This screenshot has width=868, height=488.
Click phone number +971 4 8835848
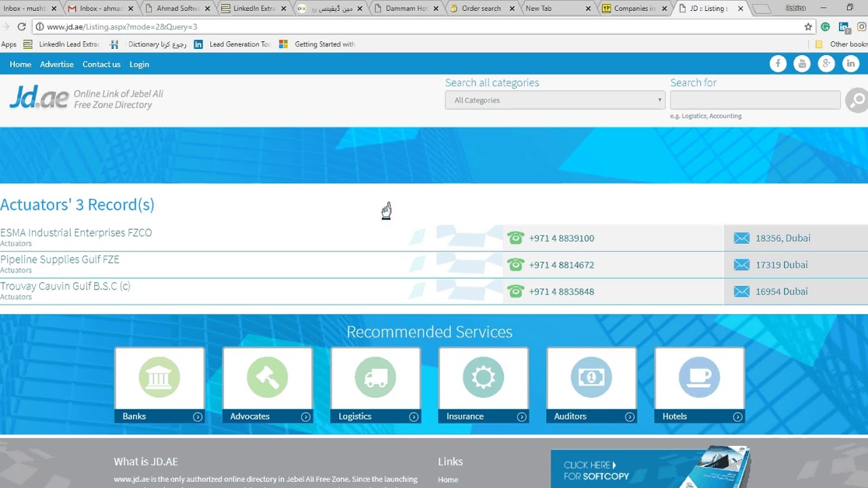(561, 292)
